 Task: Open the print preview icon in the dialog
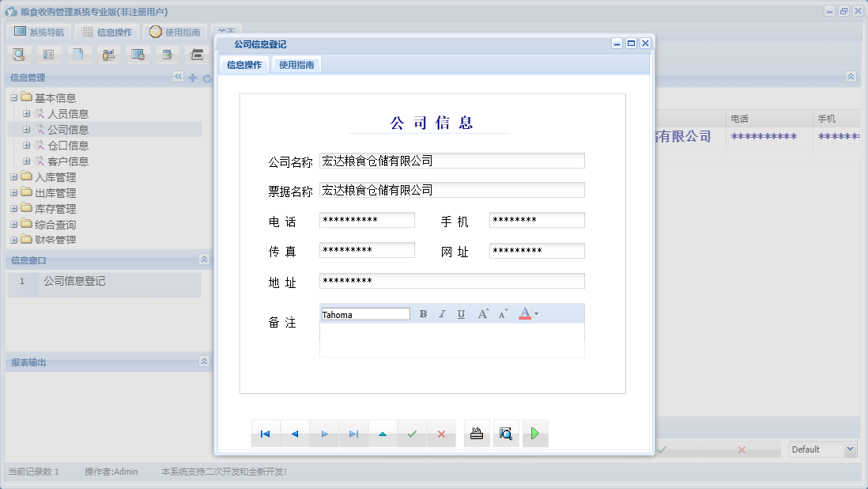(x=506, y=433)
